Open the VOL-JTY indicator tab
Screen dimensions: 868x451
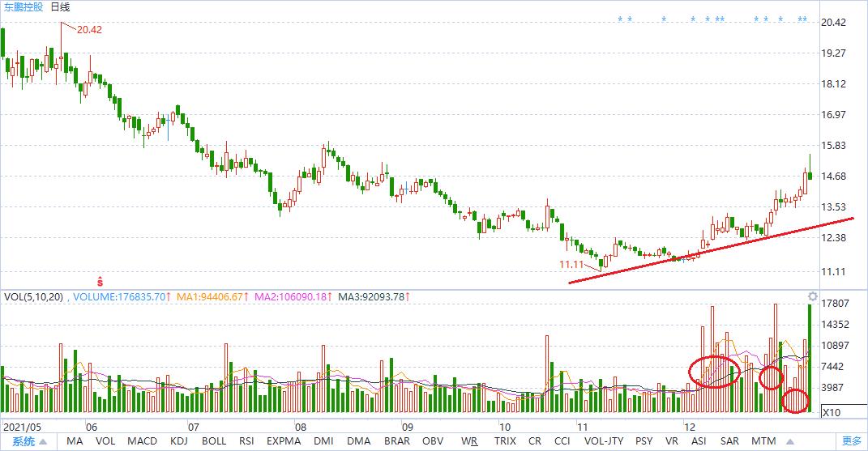click(x=604, y=441)
